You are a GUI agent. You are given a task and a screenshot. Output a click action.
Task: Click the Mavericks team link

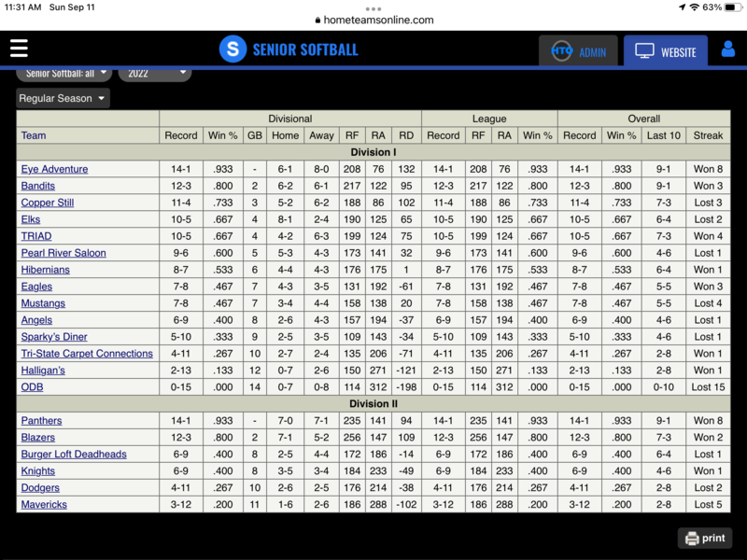click(x=44, y=504)
